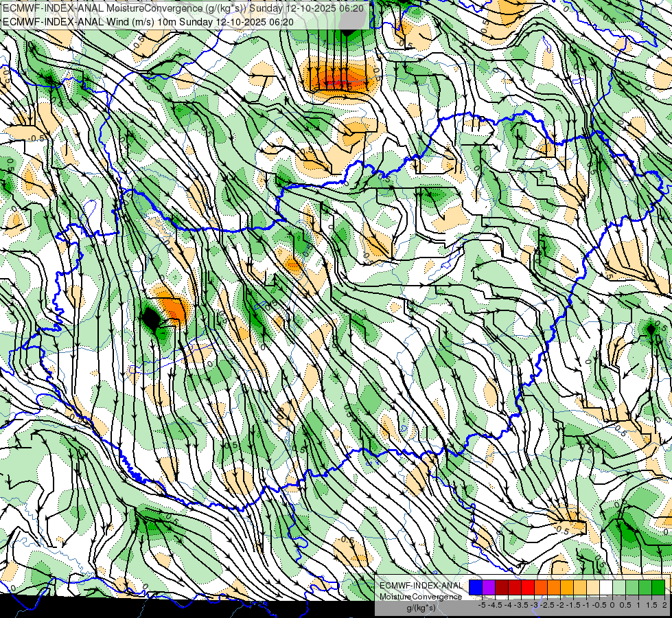Click the Wind (m/s) 10m title line
This screenshot has width=672, height=618.
tap(148, 21)
